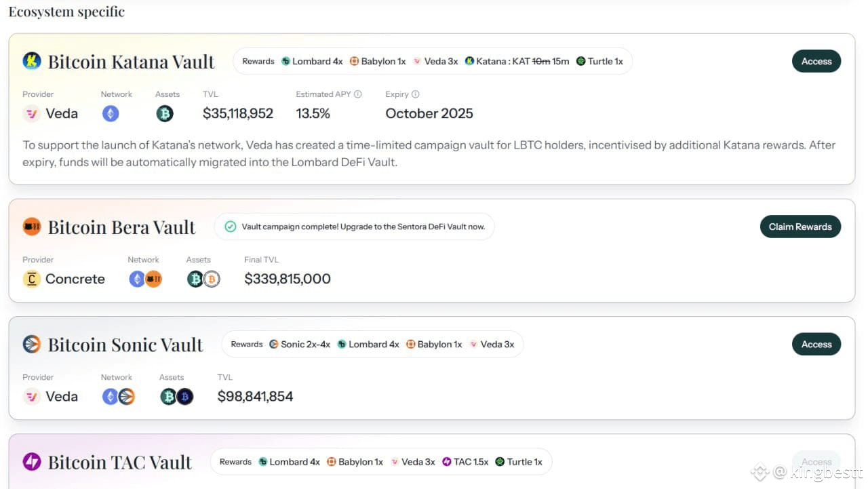Click the 13.5% estimated APY value

coord(313,113)
